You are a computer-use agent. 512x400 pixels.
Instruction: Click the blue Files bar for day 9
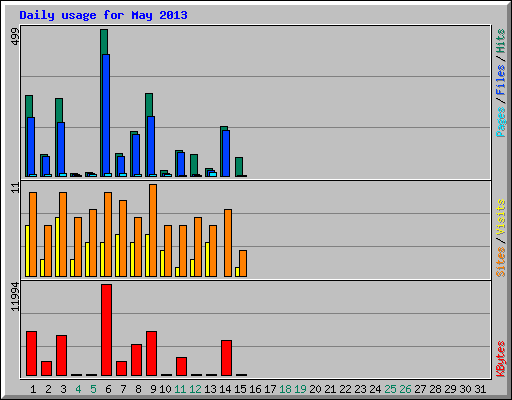tap(151, 146)
